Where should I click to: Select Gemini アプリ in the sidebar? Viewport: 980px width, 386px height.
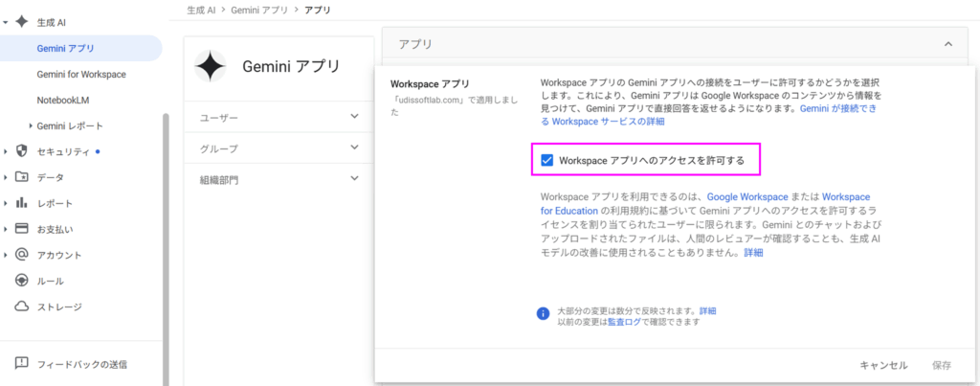[80, 48]
